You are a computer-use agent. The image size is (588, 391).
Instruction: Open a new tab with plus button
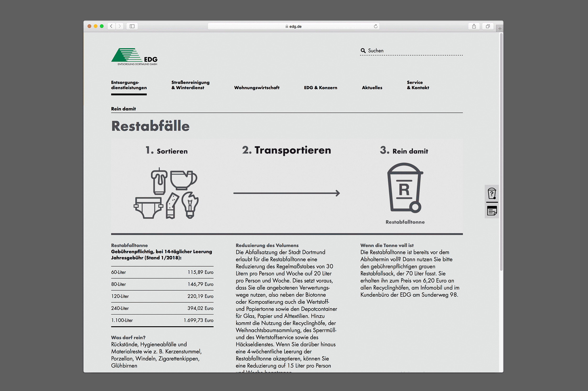pyautogui.click(x=500, y=28)
